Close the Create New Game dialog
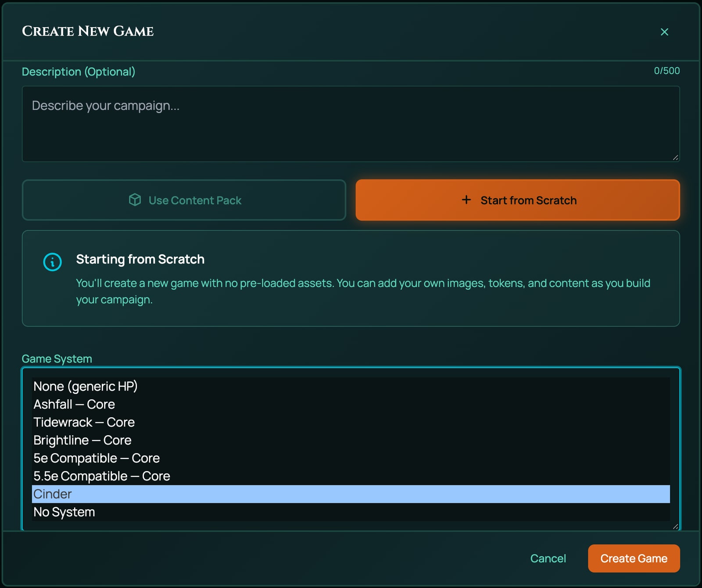Viewport: 702px width, 588px height. 664,32
